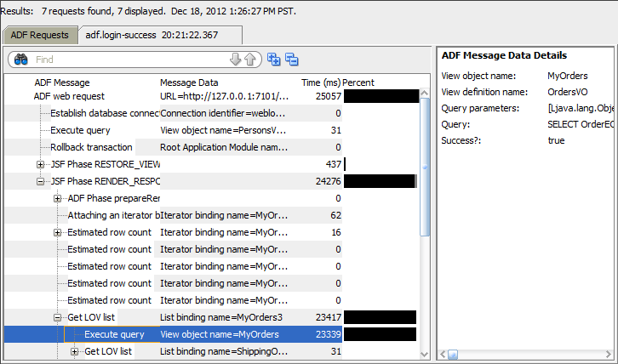
Task: Click the SELECT OrderEO query value
Action: pos(581,124)
